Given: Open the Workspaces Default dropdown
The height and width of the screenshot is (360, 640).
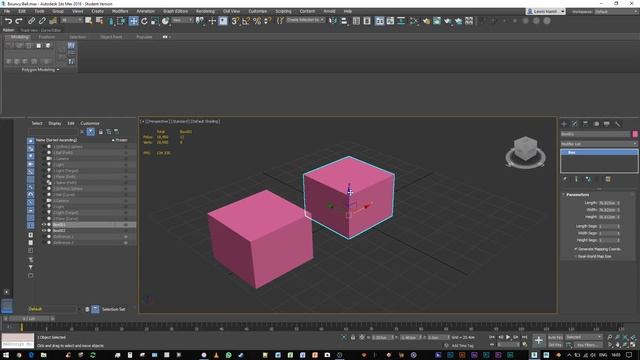Looking at the screenshot, I should [616, 12].
